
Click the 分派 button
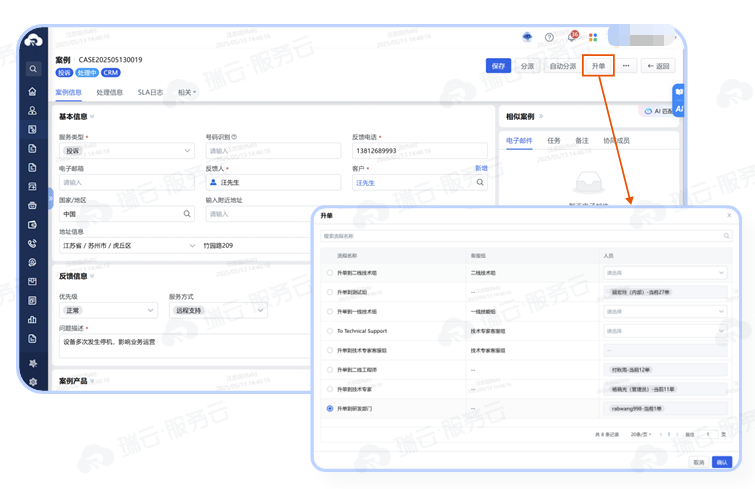(527, 66)
